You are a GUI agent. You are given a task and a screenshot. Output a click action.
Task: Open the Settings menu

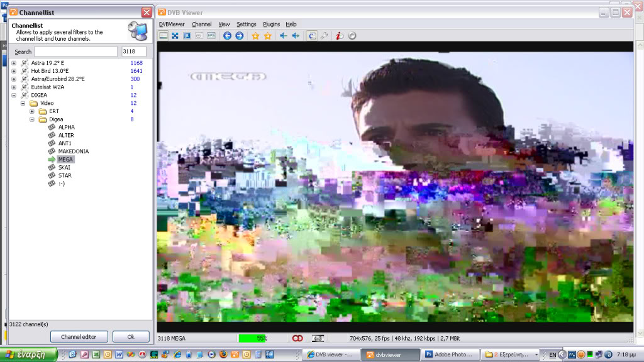246,24
